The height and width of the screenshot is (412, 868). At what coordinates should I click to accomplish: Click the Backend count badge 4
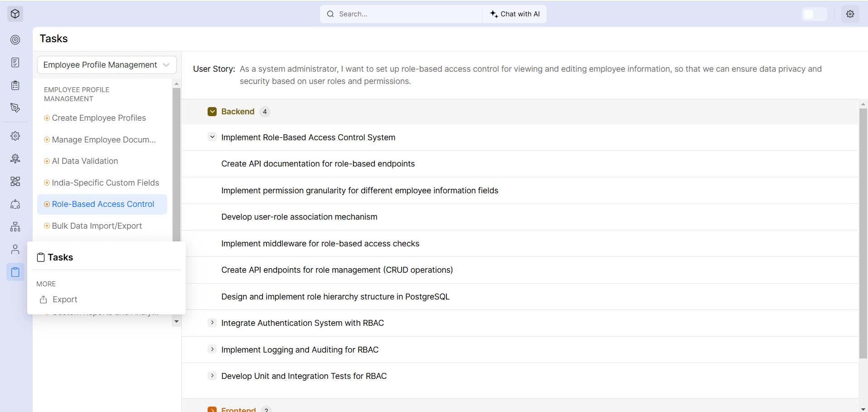(265, 112)
